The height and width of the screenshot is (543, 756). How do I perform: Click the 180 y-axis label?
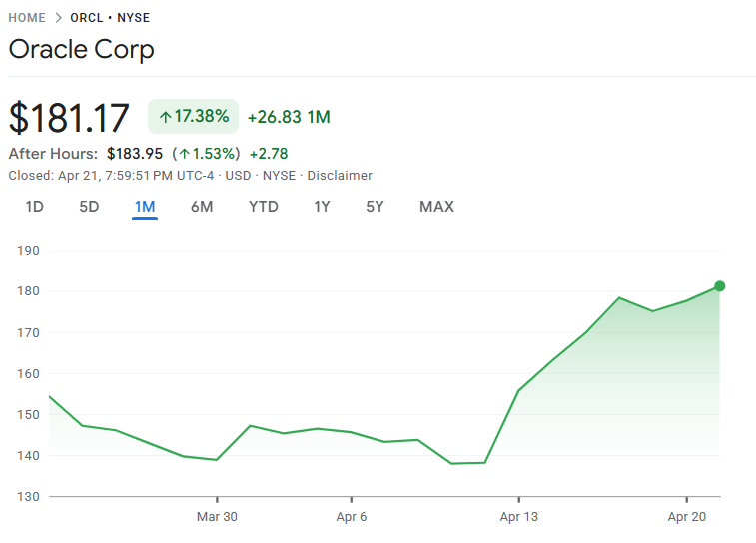28,291
